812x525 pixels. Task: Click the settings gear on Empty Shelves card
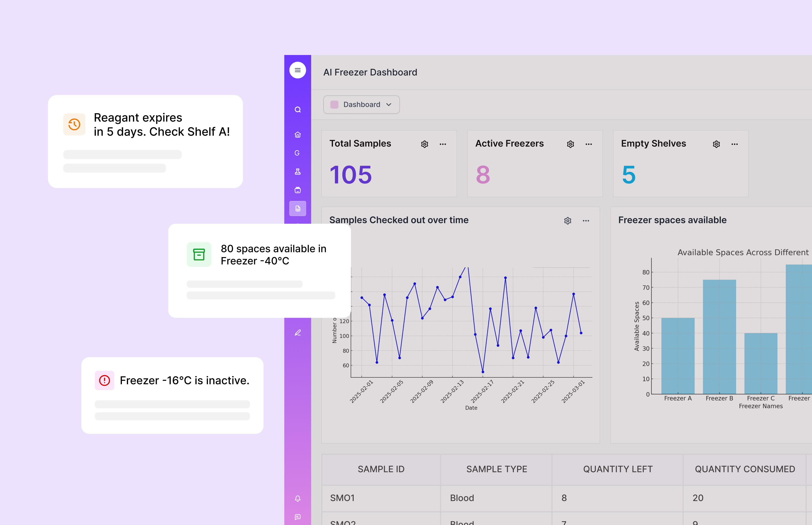pyautogui.click(x=716, y=144)
